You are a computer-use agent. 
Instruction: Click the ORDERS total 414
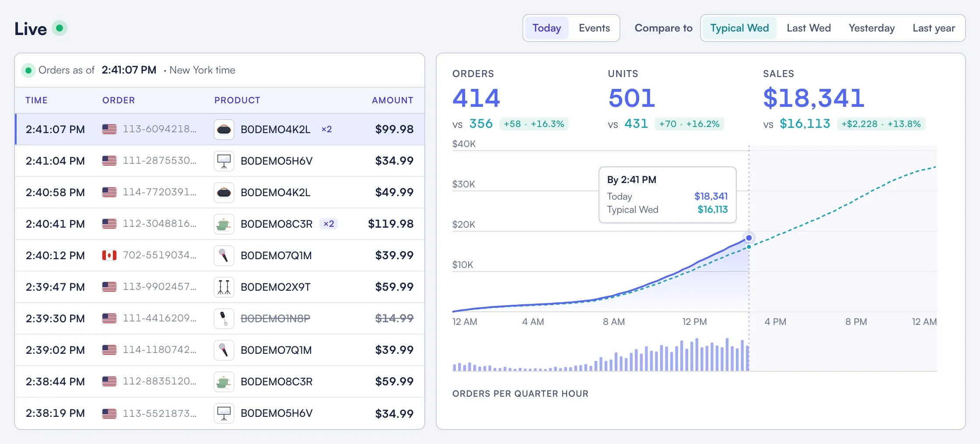476,98
